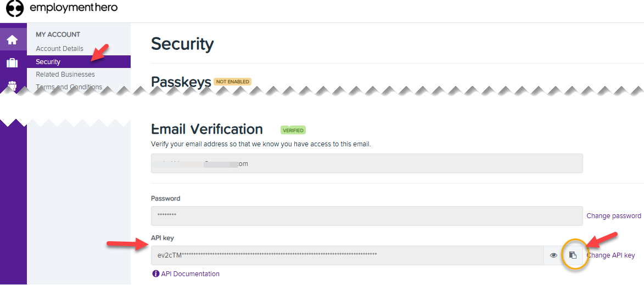Viewport: 644px width, 285px height.
Task: Click the MY ACCOUNT section header
Action: tap(58, 35)
